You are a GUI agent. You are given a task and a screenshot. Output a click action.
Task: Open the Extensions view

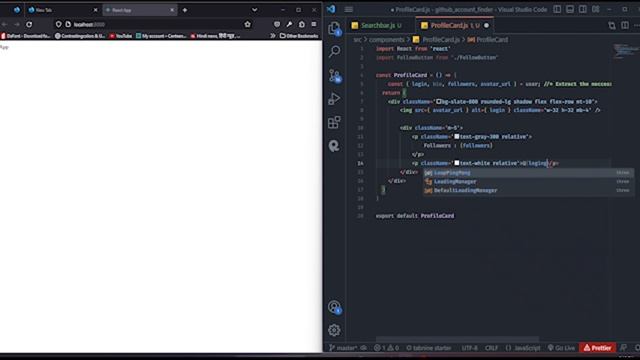click(334, 122)
